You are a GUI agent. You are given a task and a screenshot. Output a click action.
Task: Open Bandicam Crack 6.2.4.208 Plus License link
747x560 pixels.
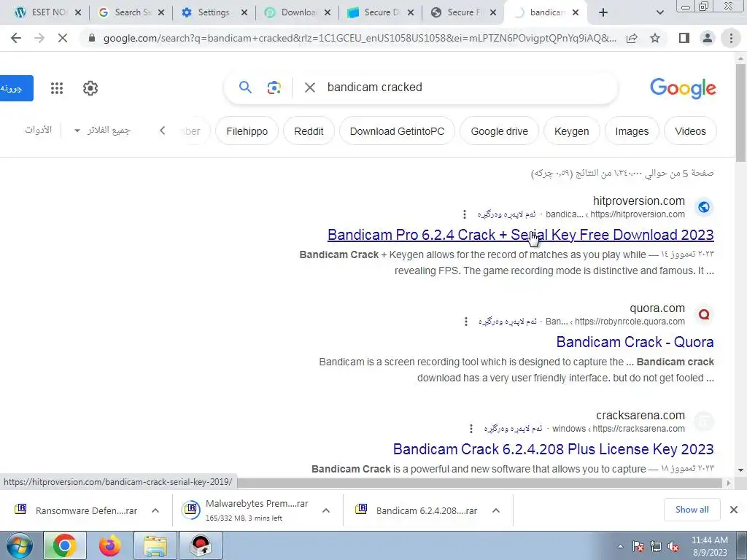(553, 449)
